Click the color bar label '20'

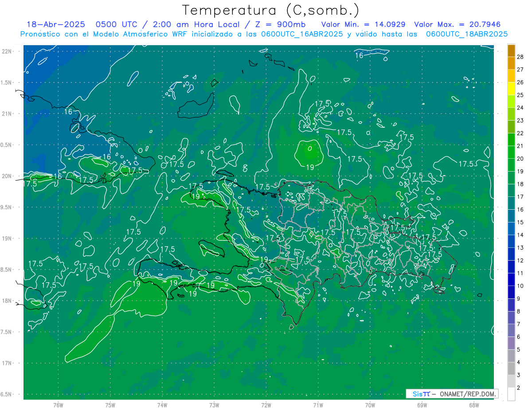pos(520,159)
